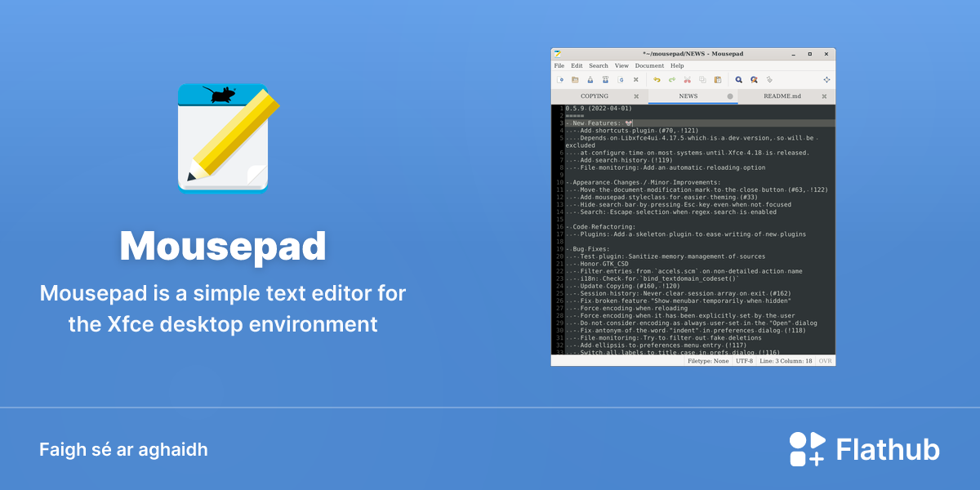Click the Copy toolbar icon
The image size is (980, 490).
coord(702,80)
